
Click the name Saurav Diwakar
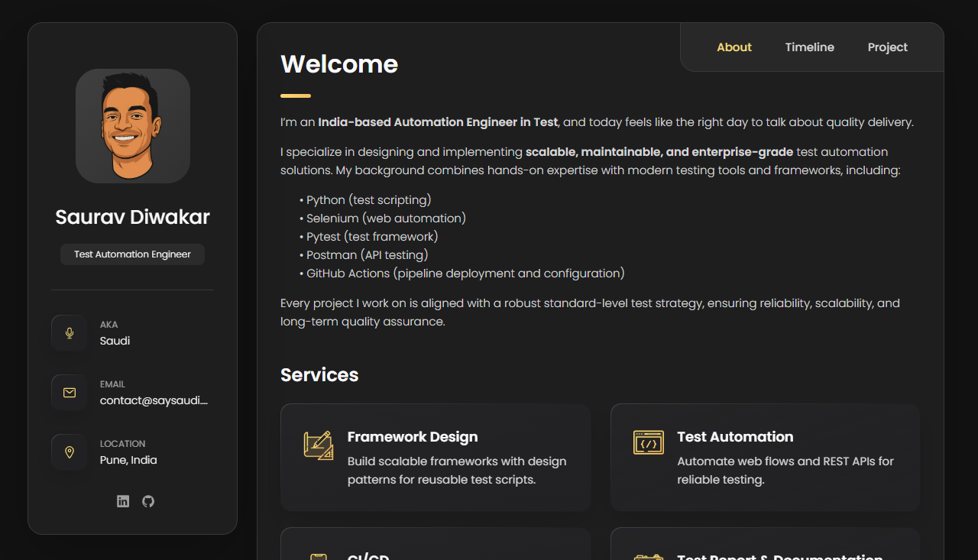132,217
